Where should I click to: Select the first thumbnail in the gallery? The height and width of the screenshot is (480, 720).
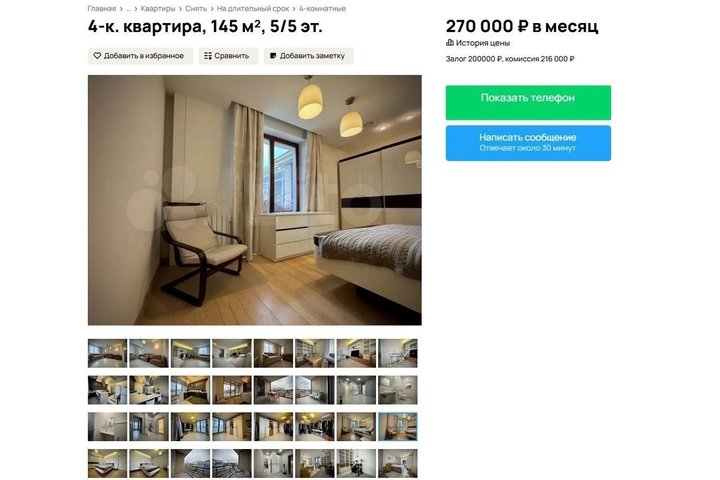(107, 353)
